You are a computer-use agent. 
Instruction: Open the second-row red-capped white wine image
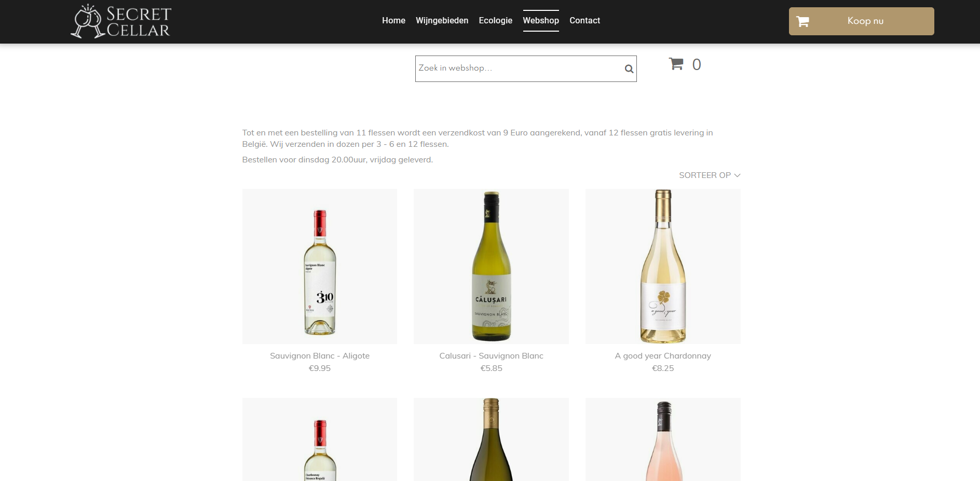pyautogui.click(x=320, y=439)
